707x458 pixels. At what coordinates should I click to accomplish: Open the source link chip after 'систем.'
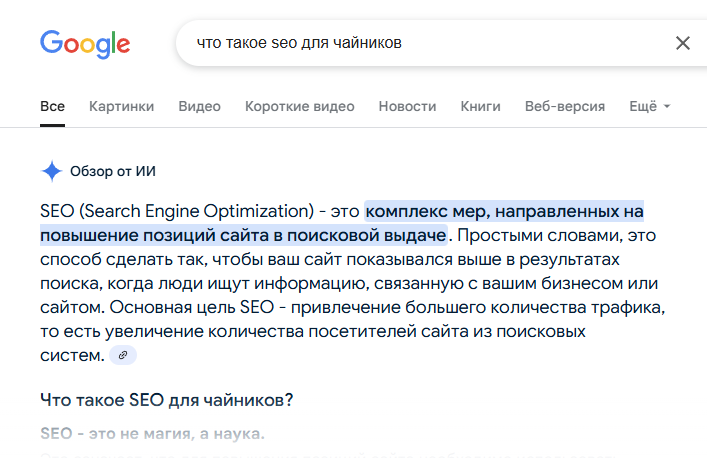click(x=123, y=355)
